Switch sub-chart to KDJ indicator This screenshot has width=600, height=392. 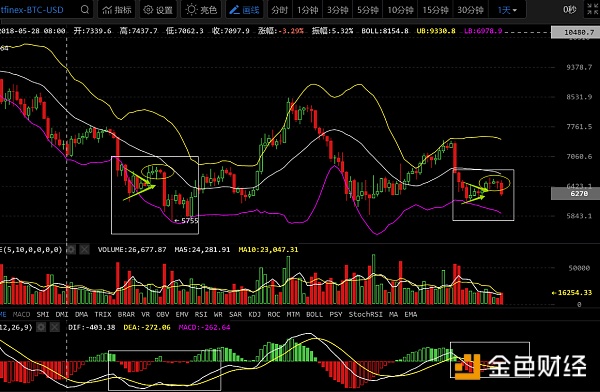(x=254, y=315)
